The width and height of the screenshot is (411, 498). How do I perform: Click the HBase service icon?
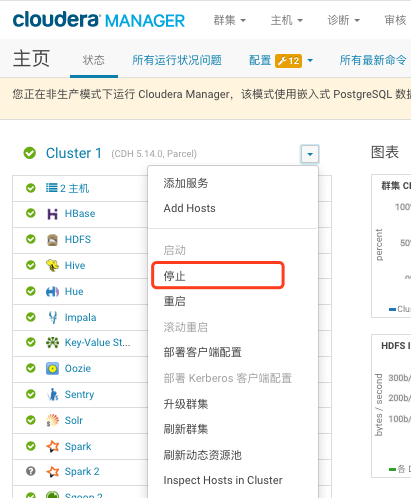click(x=52, y=214)
